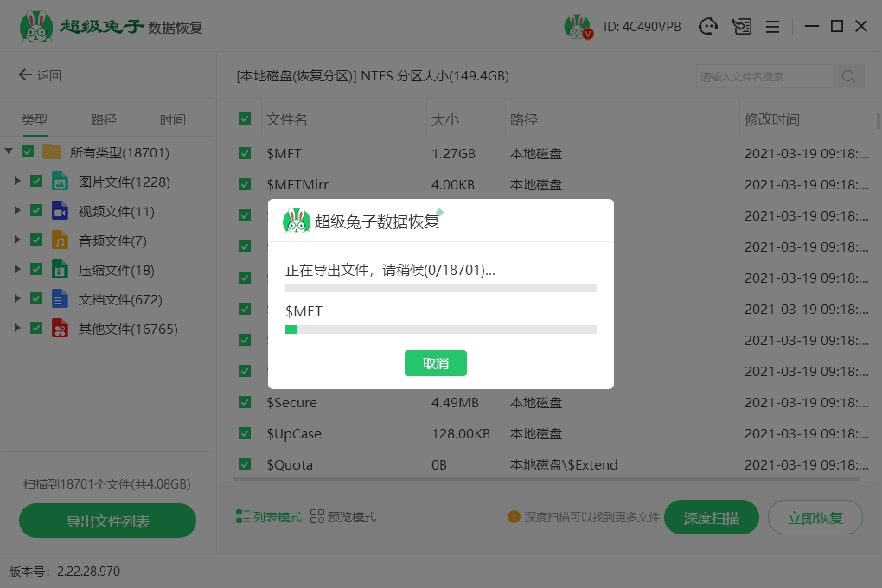
Task: Cancel the file export in dialog
Action: (x=436, y=363)
